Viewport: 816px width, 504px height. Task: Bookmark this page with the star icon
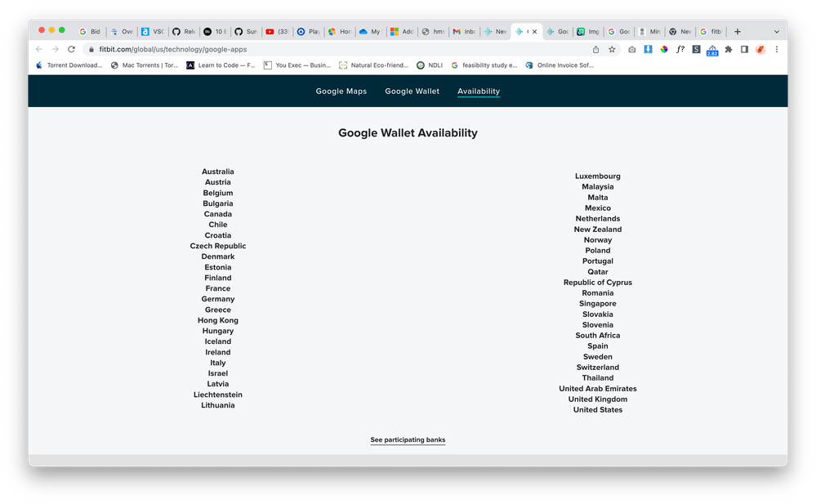pos(612,49)
